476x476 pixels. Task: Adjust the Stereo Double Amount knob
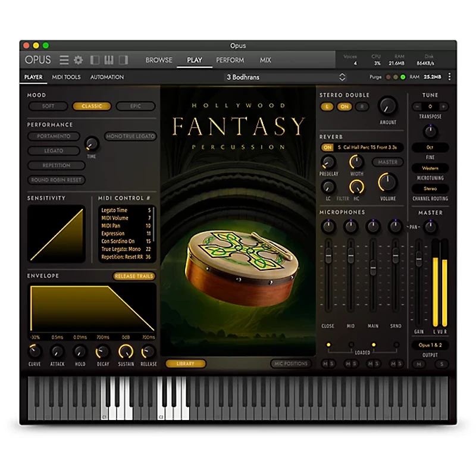(388, 106)
